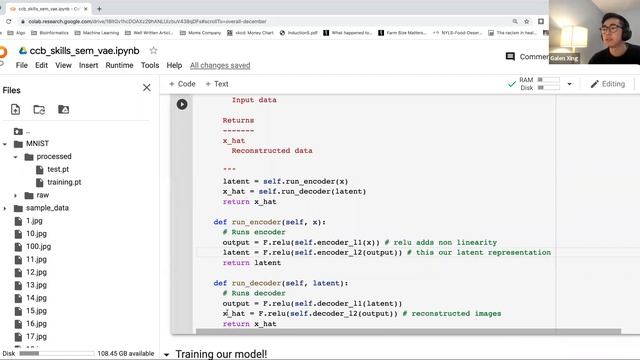
Task: Click the RAM usage bar
Action: pyautogui.click(x=548, y=80)
